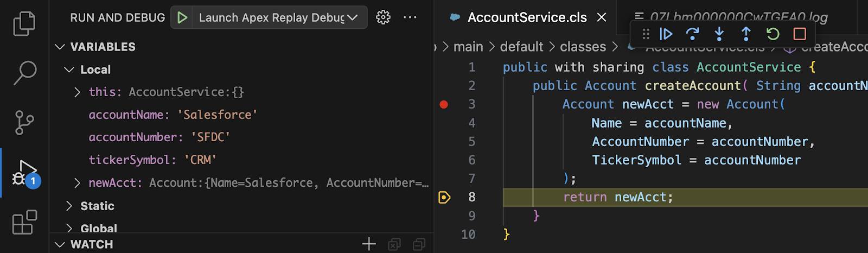Restart the debug session
This screenshot has height=253, width=868.
[773, 34]
